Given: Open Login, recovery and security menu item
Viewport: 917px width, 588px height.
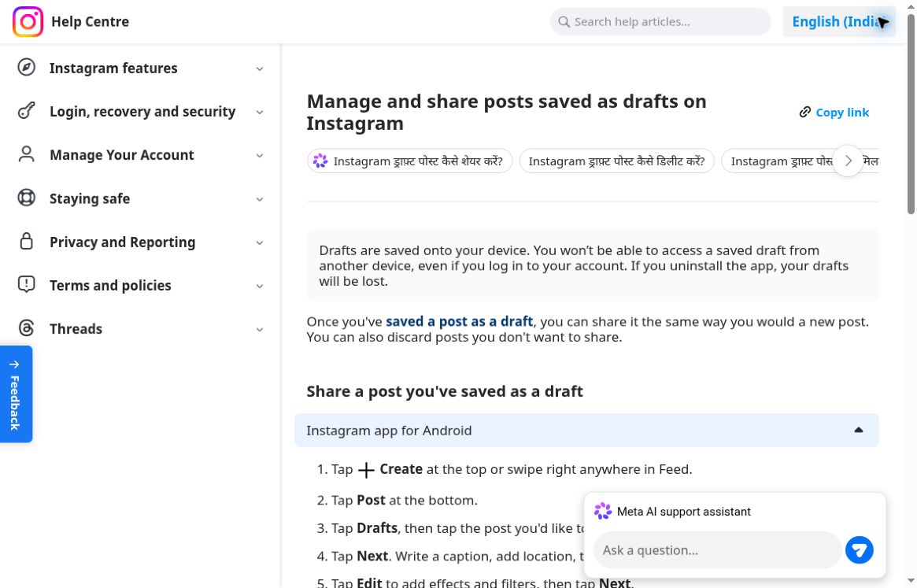Looking at the screenshot, I should pos(140,111).
